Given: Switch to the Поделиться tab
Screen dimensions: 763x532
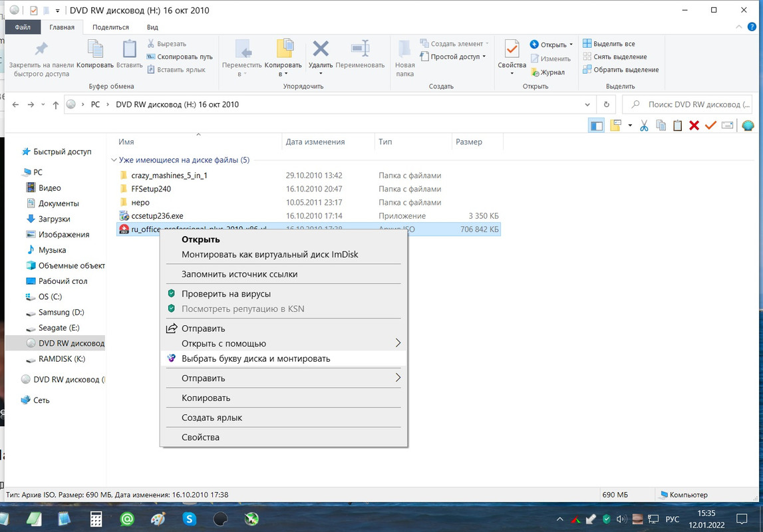Looking at the screenshot, I should pos(110,27).
